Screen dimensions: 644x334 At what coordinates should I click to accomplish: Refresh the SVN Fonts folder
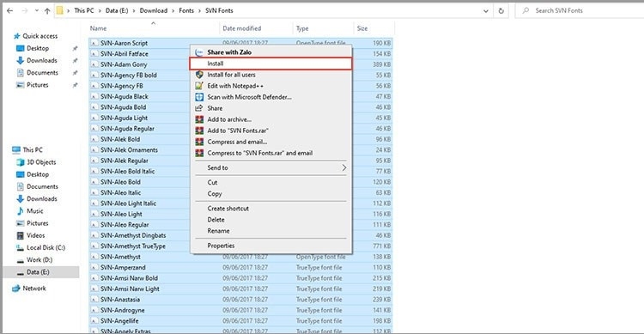click(501, 10)
